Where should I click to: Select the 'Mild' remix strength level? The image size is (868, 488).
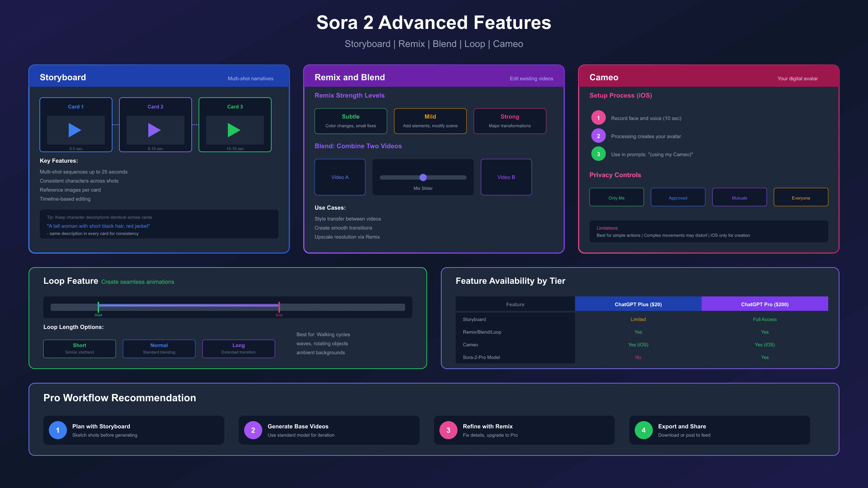click(430, 121)
